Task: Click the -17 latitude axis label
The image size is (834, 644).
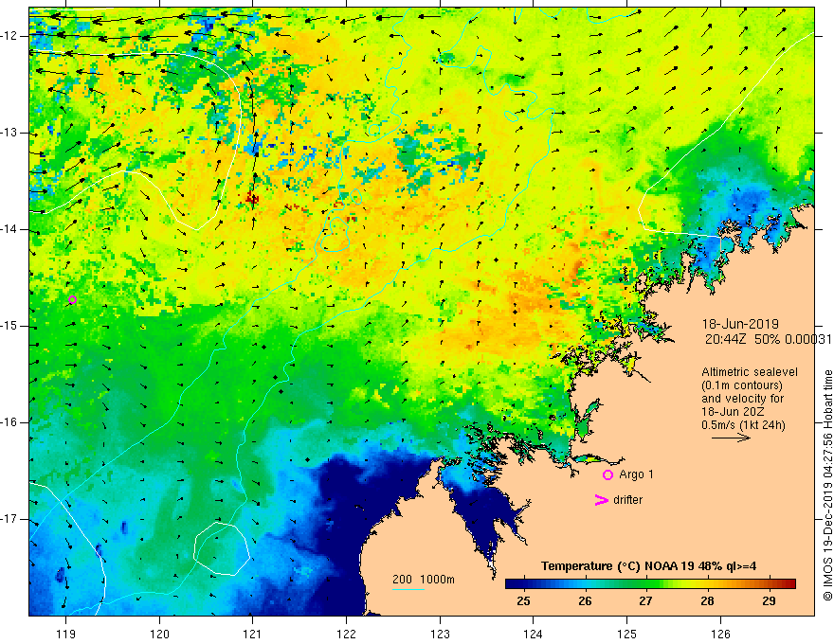Action: tap(10, 519)
